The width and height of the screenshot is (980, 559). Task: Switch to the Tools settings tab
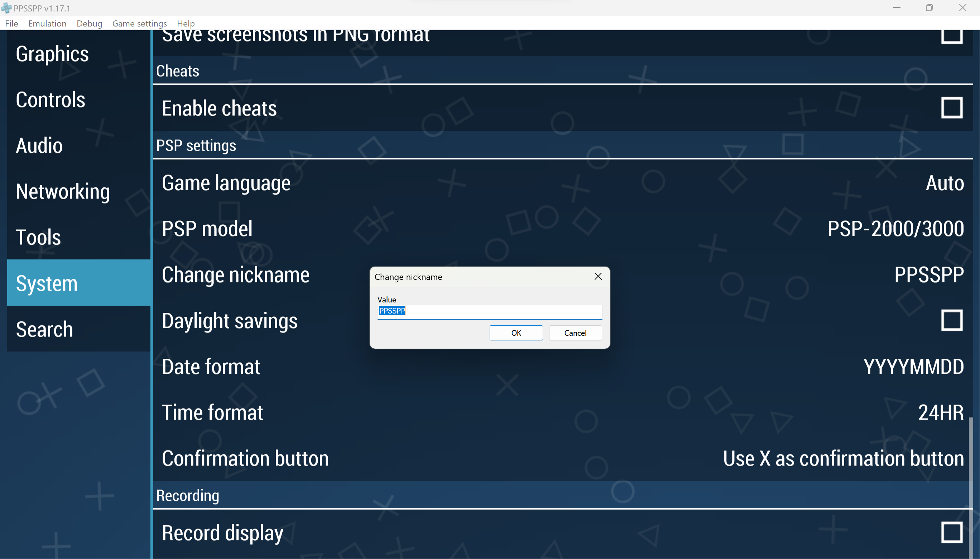pyautogui.click(x=79, y=237)
